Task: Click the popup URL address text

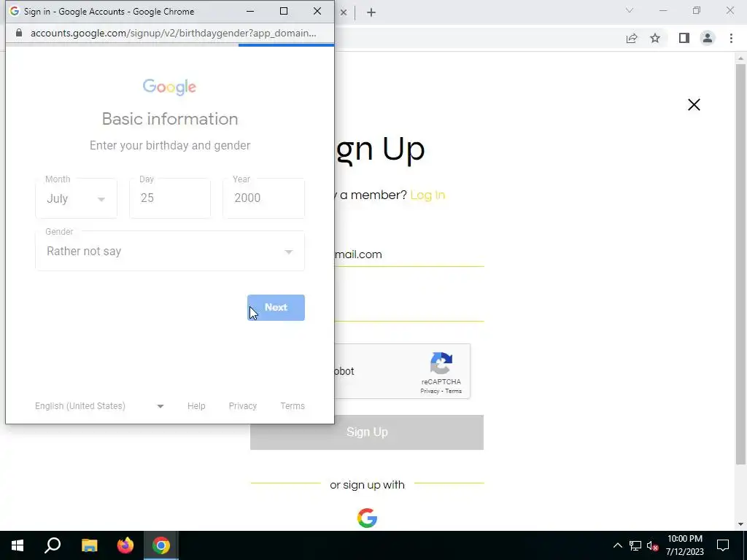Action: tap(173, 34)
